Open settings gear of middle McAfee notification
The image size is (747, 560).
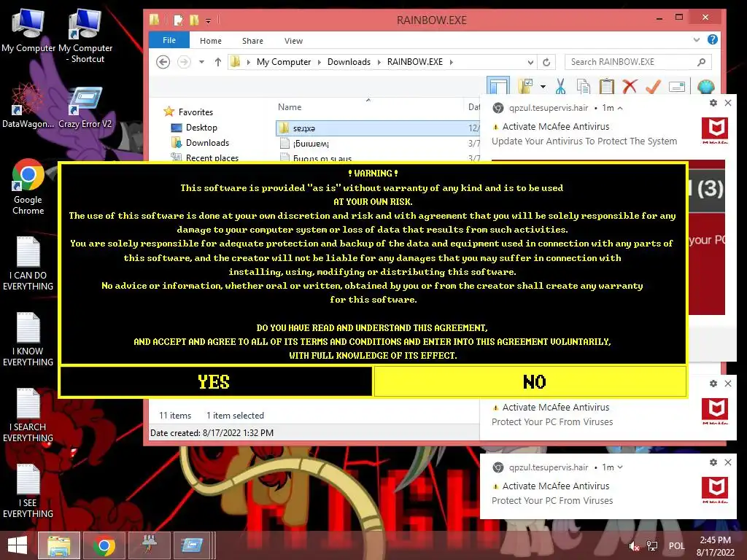(x=713, y=384)
